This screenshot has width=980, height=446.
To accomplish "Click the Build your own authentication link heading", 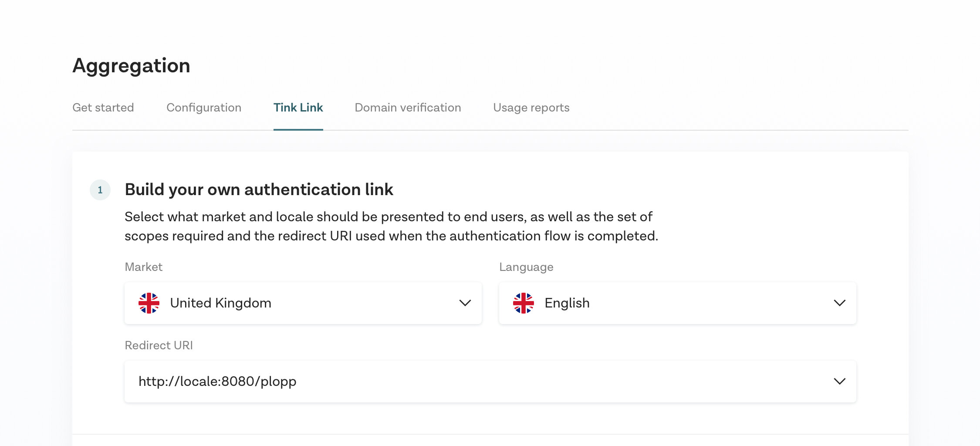I will [259, 190].
